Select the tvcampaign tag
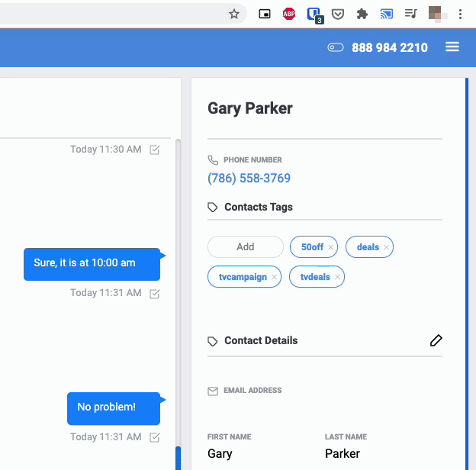Viewport: 476px width, 470px height. pyautogui.click(x=243, y=277)
